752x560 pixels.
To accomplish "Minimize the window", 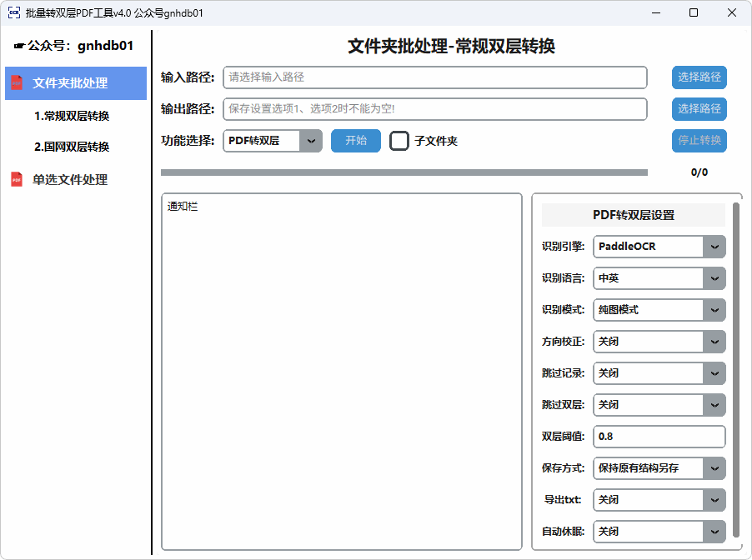I will coord(656,13).
